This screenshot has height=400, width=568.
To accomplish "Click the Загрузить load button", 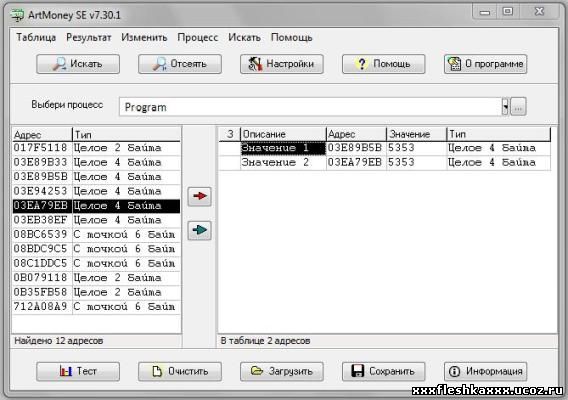I will point(282,371).
